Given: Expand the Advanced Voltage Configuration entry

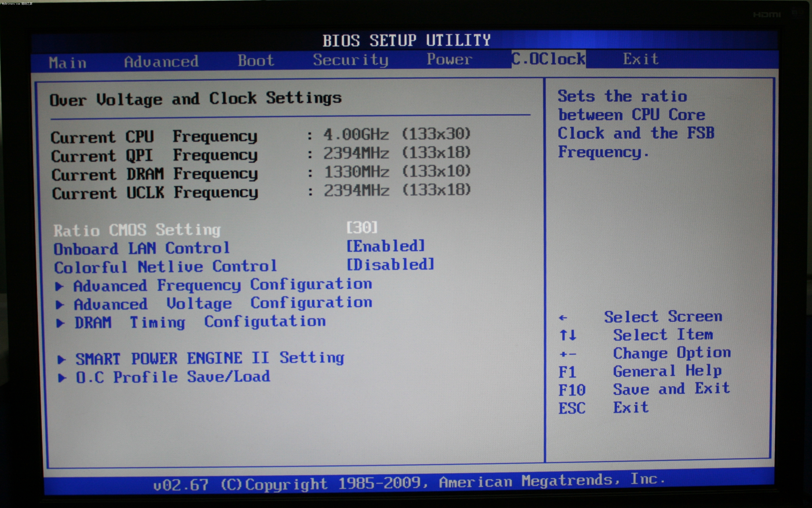Looking at the screenshot, I should [x=223, y=304].
